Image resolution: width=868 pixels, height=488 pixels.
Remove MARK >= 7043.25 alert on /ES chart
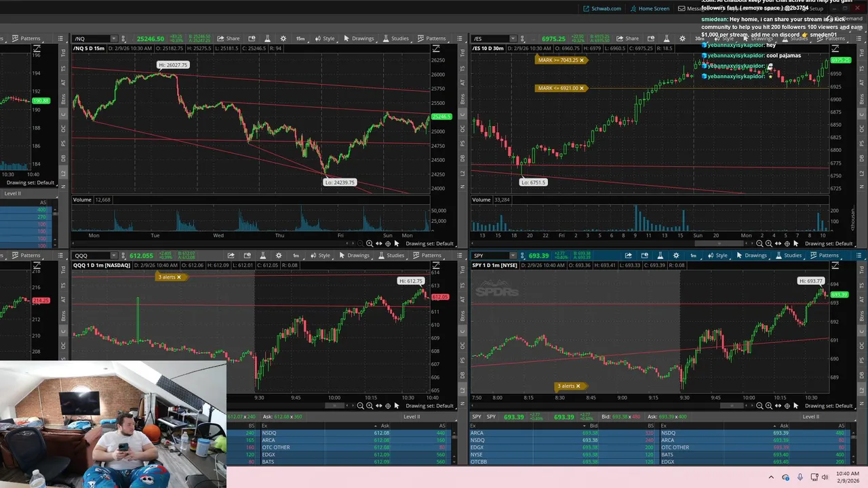581,60
